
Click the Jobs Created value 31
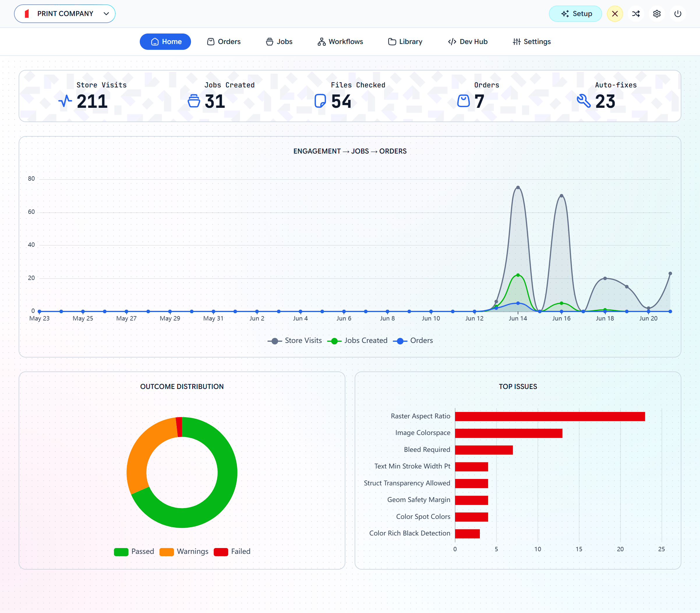215,102
